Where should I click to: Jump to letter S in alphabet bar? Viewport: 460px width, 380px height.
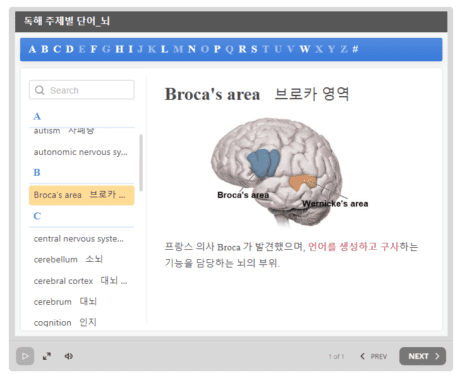(254, 49)
